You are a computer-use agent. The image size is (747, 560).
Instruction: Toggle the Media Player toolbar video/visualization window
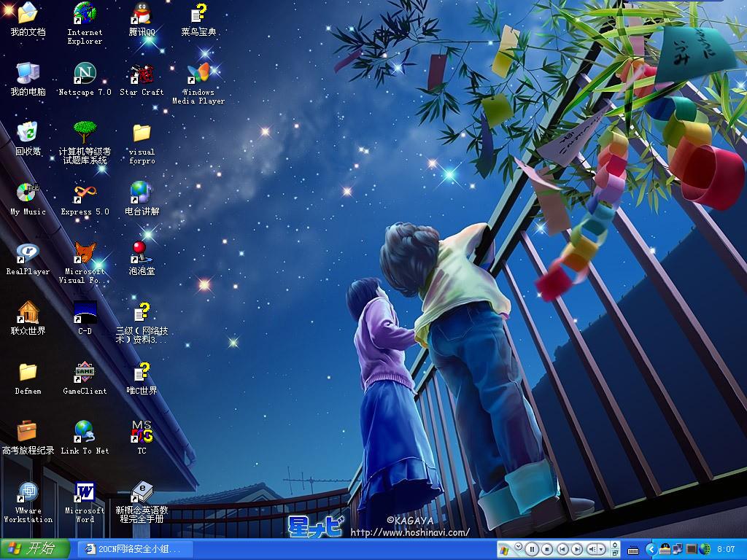615,545
